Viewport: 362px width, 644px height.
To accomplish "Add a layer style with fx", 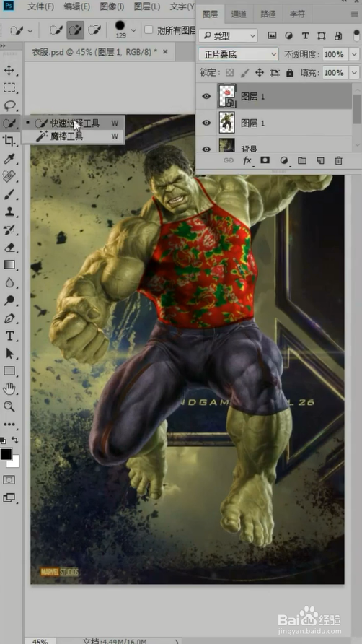I will click(247, 160).
